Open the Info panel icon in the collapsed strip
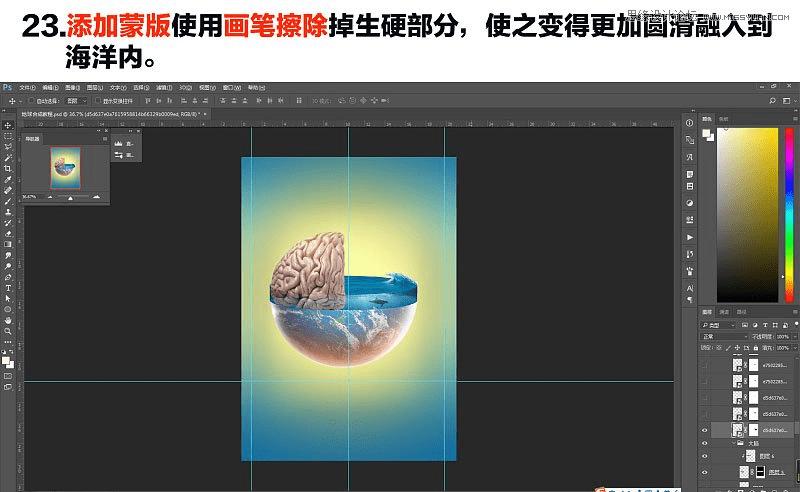Screen dimensions: 800x492 click(689, 123)
